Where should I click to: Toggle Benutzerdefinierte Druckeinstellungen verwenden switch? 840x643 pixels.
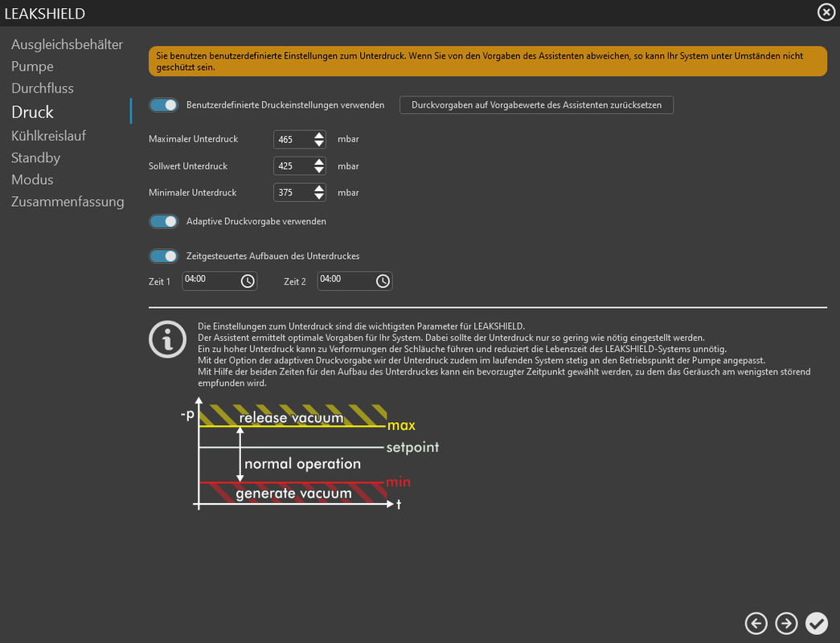pyautogui.click(x=163, y=105)
